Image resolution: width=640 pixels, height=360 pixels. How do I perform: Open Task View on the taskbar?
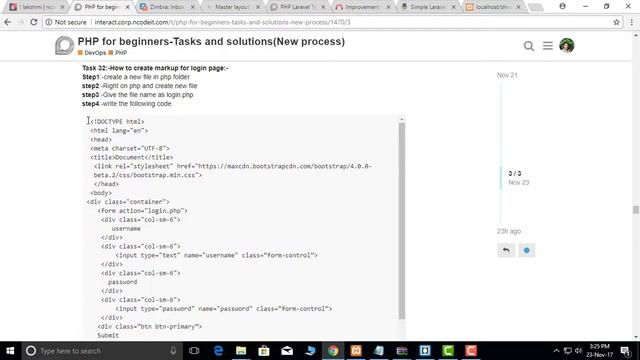194,351
